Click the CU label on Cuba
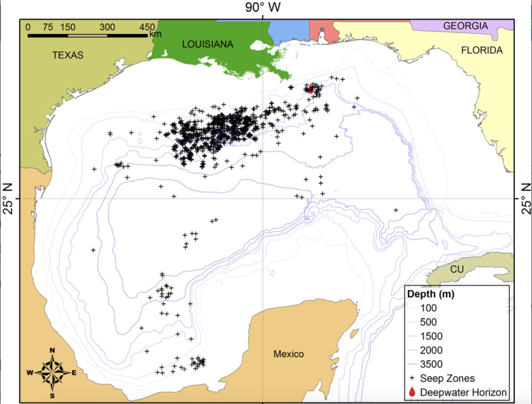532x404 pixels. coord(457,269)
